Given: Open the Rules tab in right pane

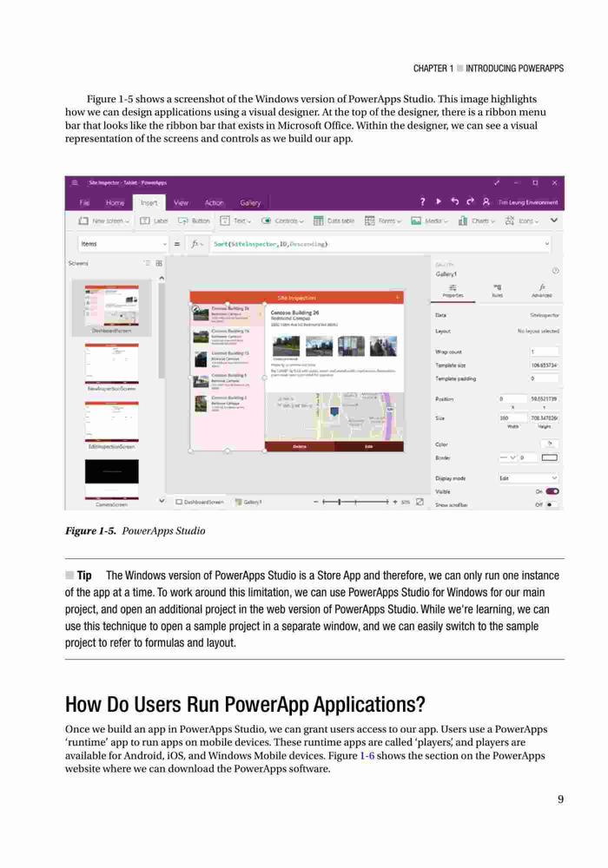Looking at the screenshot, I should click(497, 291).
